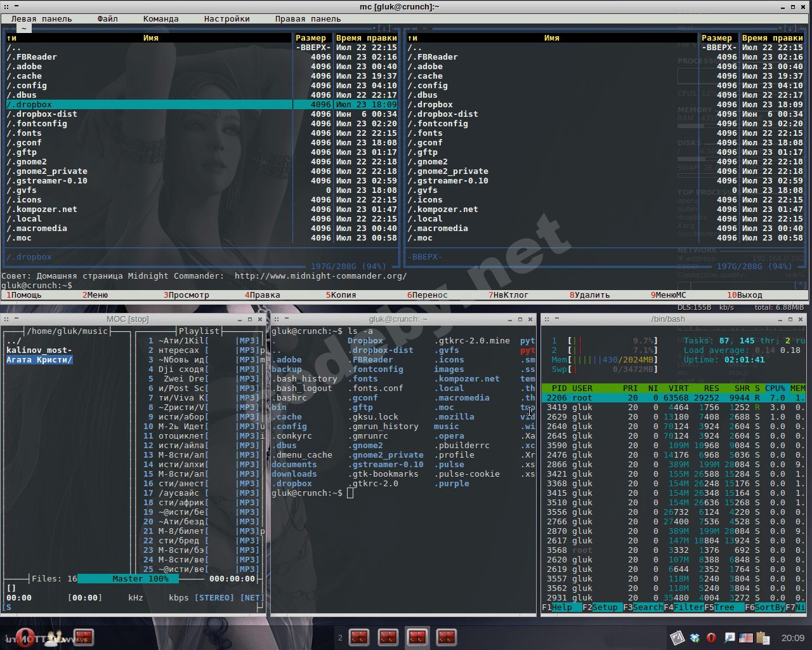
Task: Click the US flag keyboard layout indicator
Action: 746,637
